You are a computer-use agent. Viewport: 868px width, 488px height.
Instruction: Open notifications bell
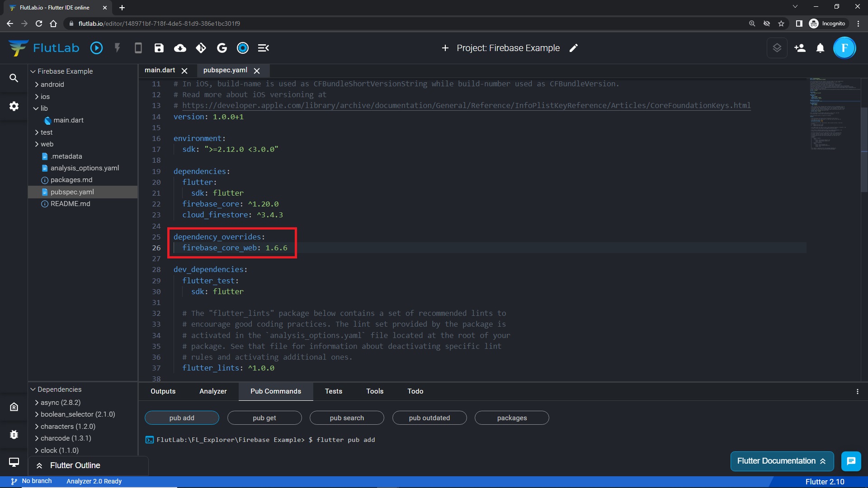click(x=820, y=48)
